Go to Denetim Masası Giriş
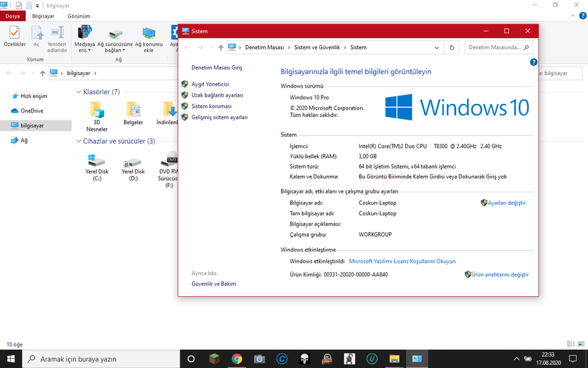 [x=217, y=67]
